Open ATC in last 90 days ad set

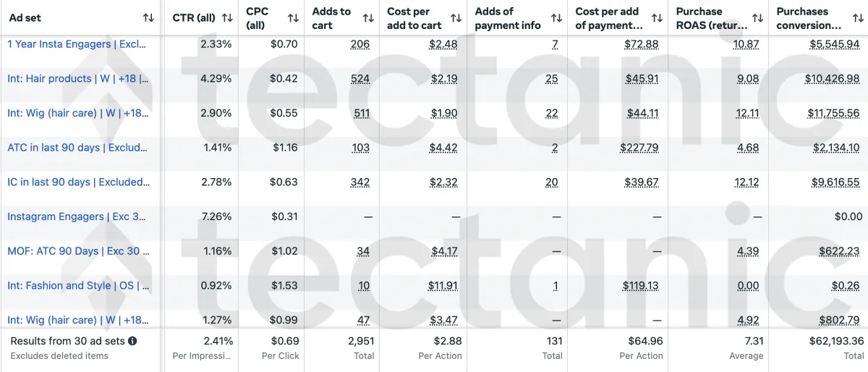point(77,148)
